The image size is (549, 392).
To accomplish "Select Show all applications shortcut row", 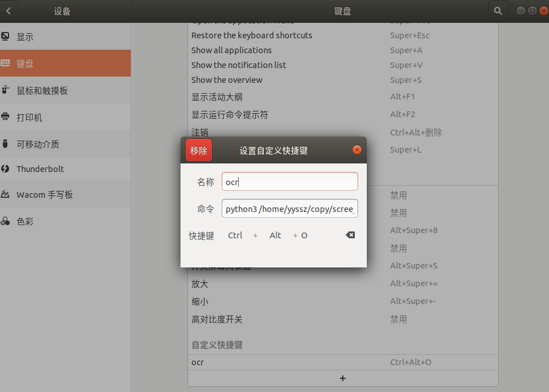I will pyautogui.click(x=343, y=50).
